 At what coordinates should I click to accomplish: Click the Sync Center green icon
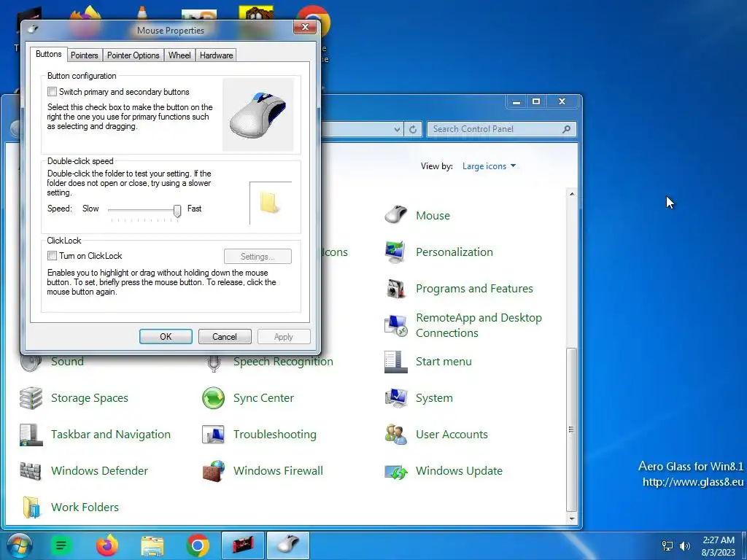coord(213,398)
